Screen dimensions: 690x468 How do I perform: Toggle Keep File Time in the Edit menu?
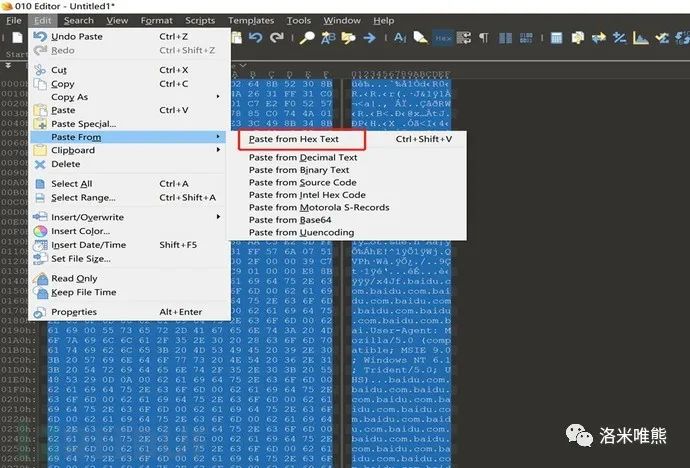pos(129,292)
